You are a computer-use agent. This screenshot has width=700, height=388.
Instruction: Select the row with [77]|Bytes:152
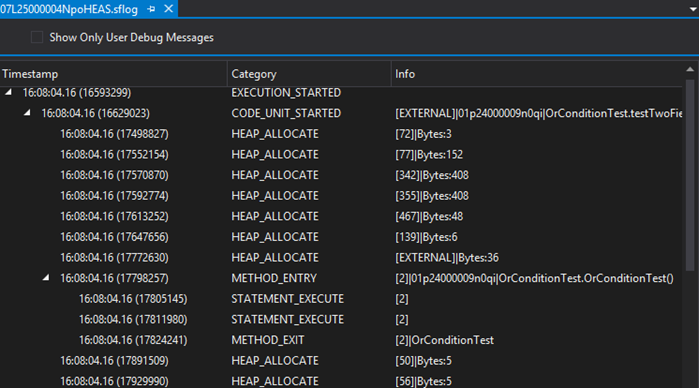(341, 154)
